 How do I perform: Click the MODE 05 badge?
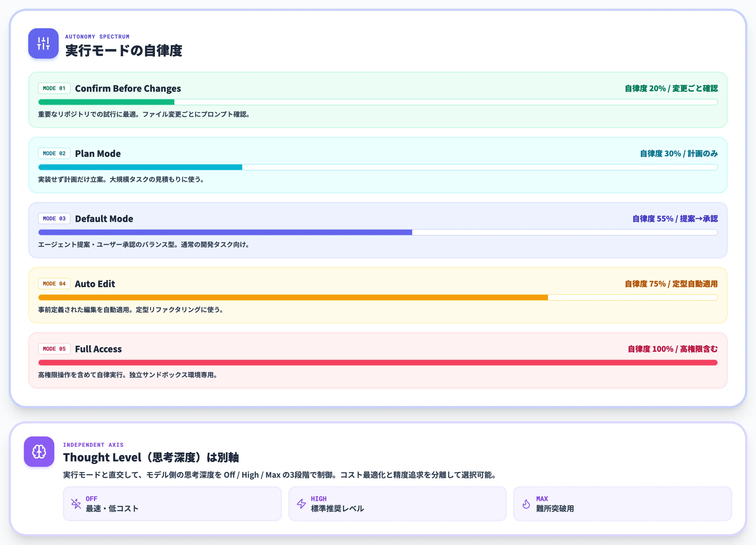tap(54, 349)
